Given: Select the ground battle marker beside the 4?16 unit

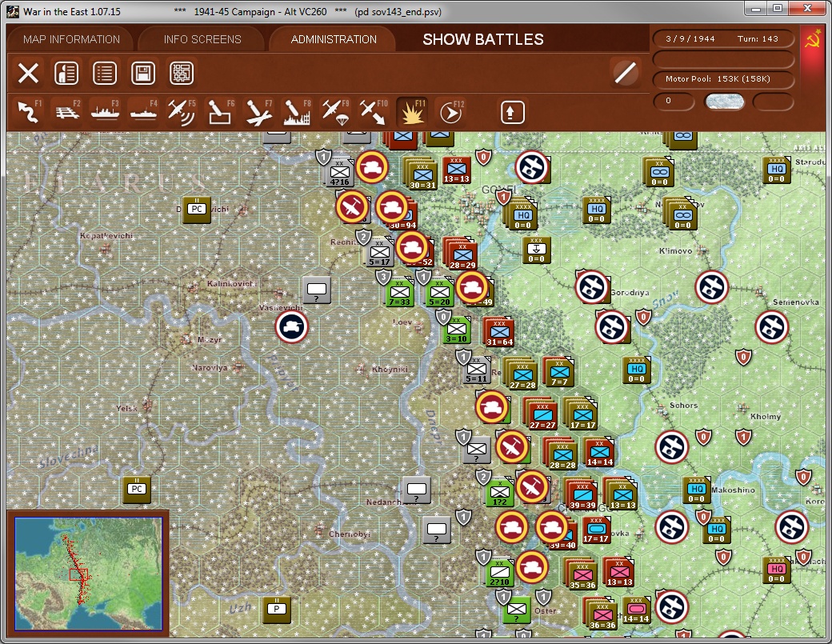Looking at the screenshot, I should click(x=371, y=167).
